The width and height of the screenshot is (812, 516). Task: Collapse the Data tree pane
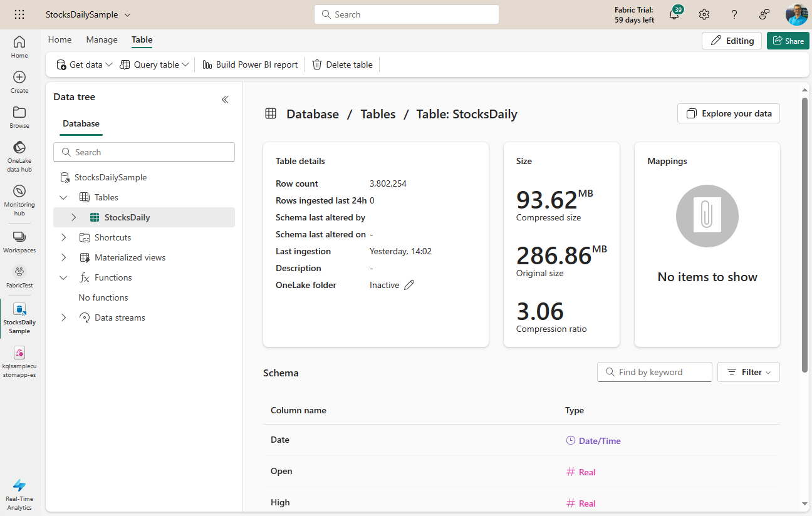point(225,100)
